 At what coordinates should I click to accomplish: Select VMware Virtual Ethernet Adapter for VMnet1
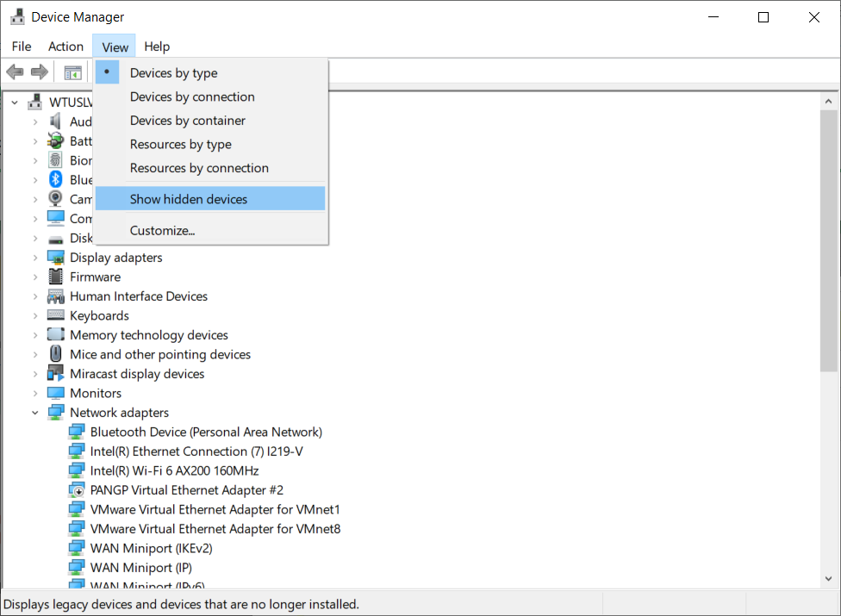(215, 509)
